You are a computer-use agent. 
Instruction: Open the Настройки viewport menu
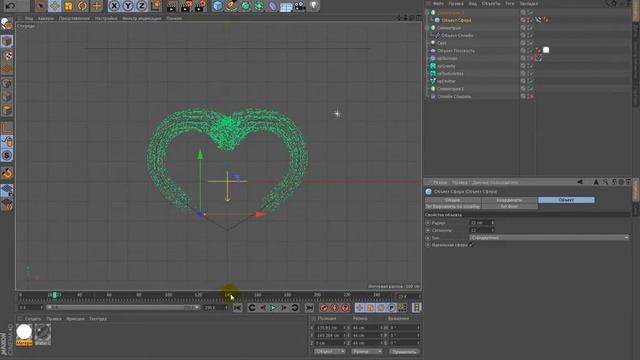click(106, 18)
